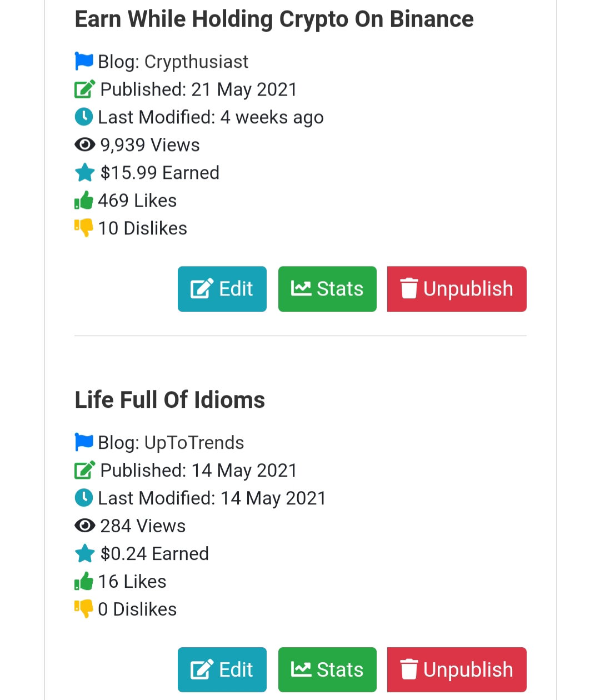This screenshot has width=600, height=700.
Task: Click the clock icon beside Last Modified 14 May 2021
Action: (84, 498)
